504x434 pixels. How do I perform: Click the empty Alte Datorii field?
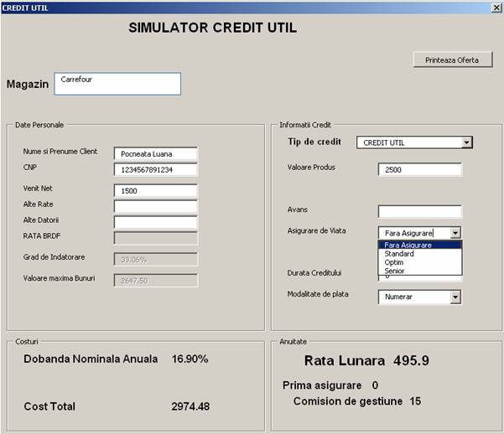[x=155, y=222]
